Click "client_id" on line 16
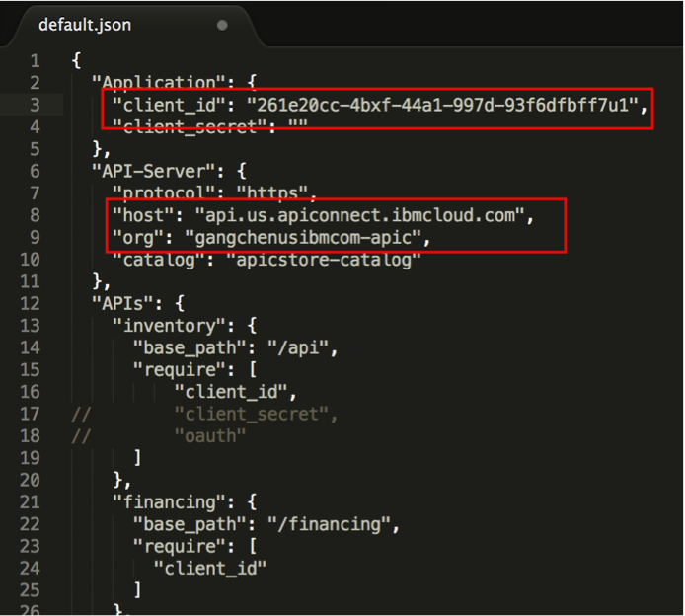The width and height of the screenshot is (685, 616). pyautogui.click(x=231, y=392)
